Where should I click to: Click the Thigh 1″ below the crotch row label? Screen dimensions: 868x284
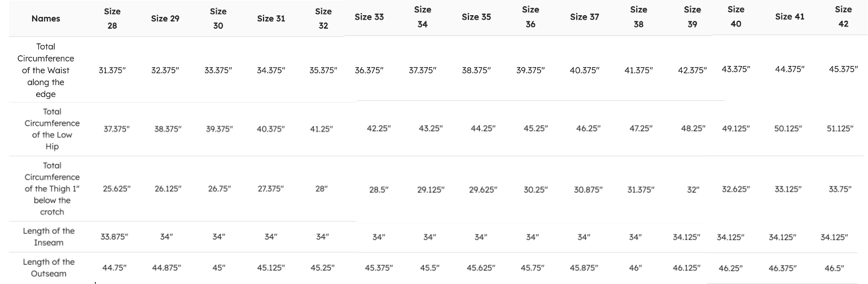pyautogui.click(x=52, y=189)
